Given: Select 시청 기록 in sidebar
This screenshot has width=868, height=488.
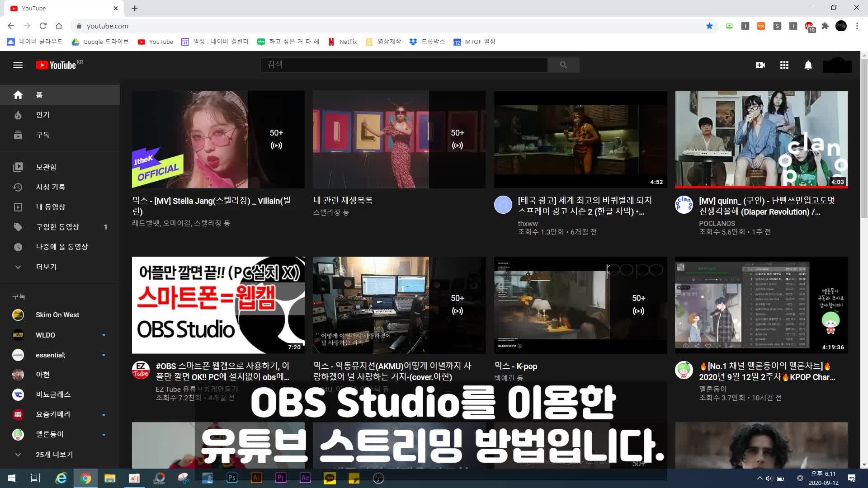Looking at the screenshot, I should tap(50, 187).
